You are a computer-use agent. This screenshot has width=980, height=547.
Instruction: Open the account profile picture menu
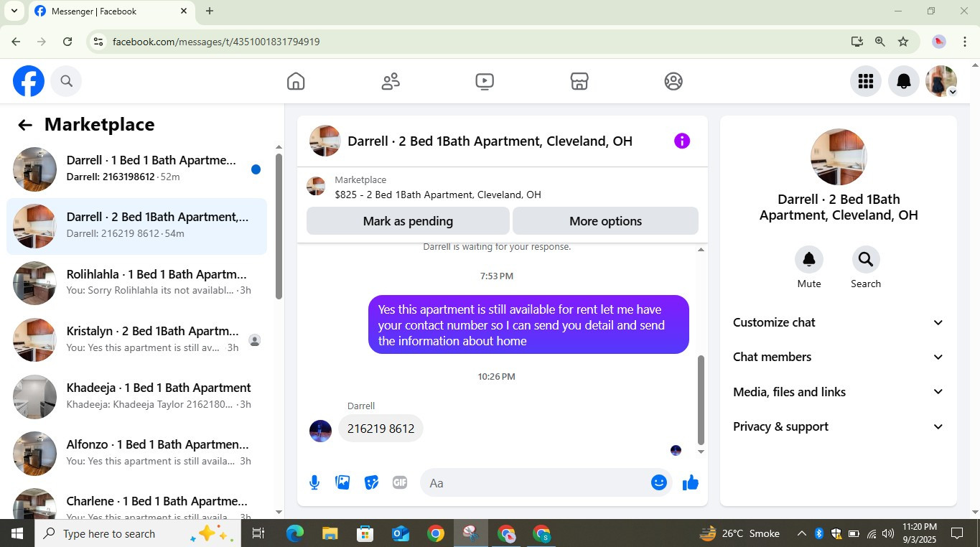[x=941, y=81]
